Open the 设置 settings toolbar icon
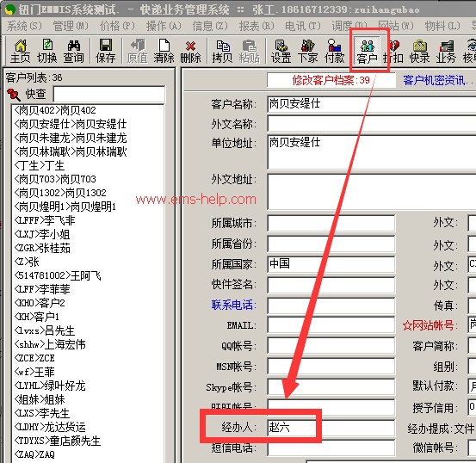Image resolution: width=476 pixels, height=463 pixels. (x=281, y=52)
